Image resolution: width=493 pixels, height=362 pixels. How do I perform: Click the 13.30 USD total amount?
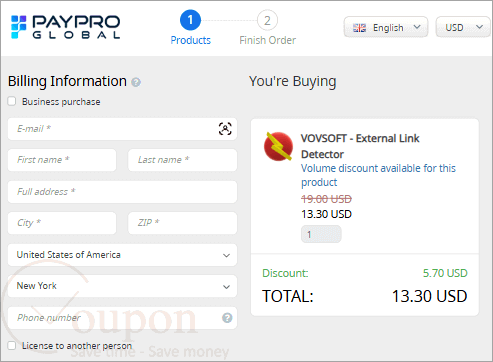click(x=429, y=296)
